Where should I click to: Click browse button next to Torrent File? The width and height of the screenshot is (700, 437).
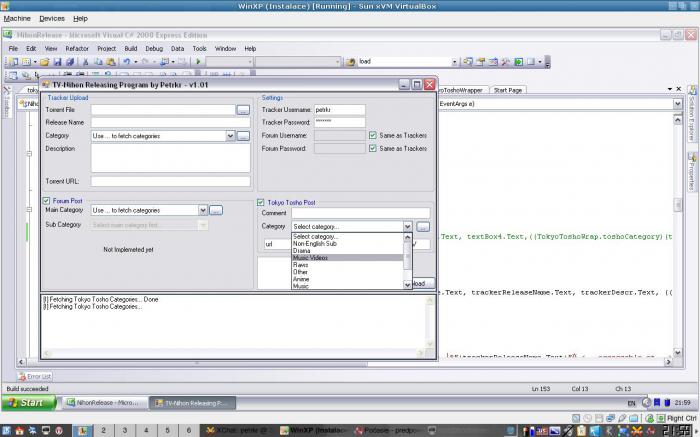tap(243, 110)
